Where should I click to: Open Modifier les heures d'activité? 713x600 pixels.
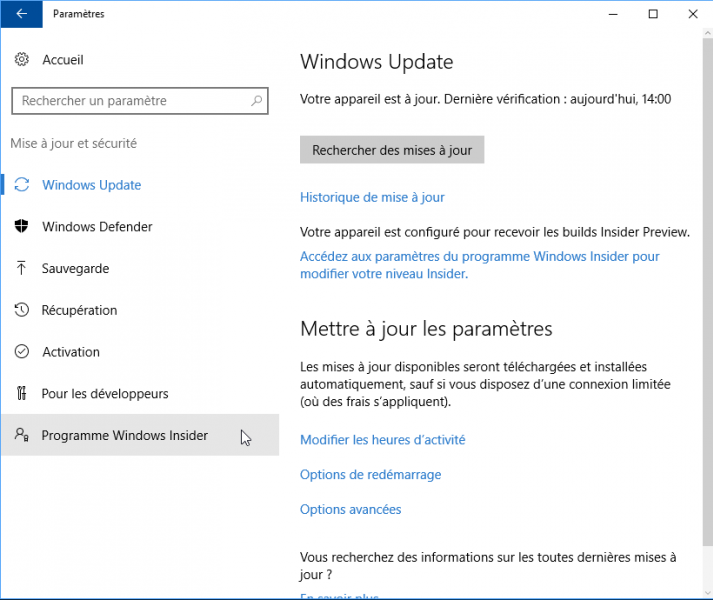coord(382,439)
